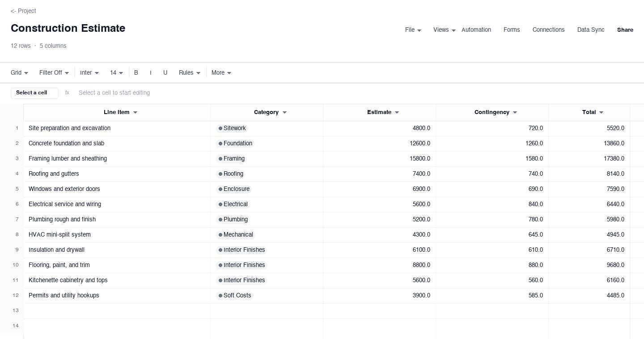644x339 pixels.
Task: Select the Sitework category tag
Action: pyautogui.click(x=232, y=128)
